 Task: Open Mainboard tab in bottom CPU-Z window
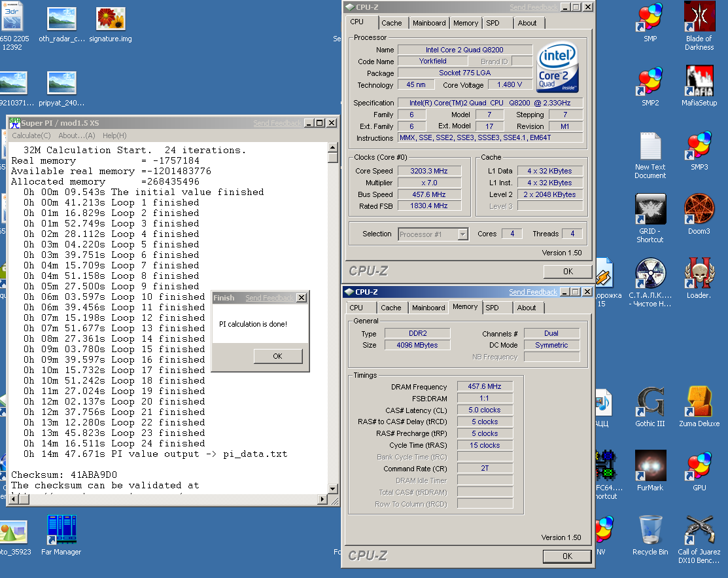click(428, 308)
